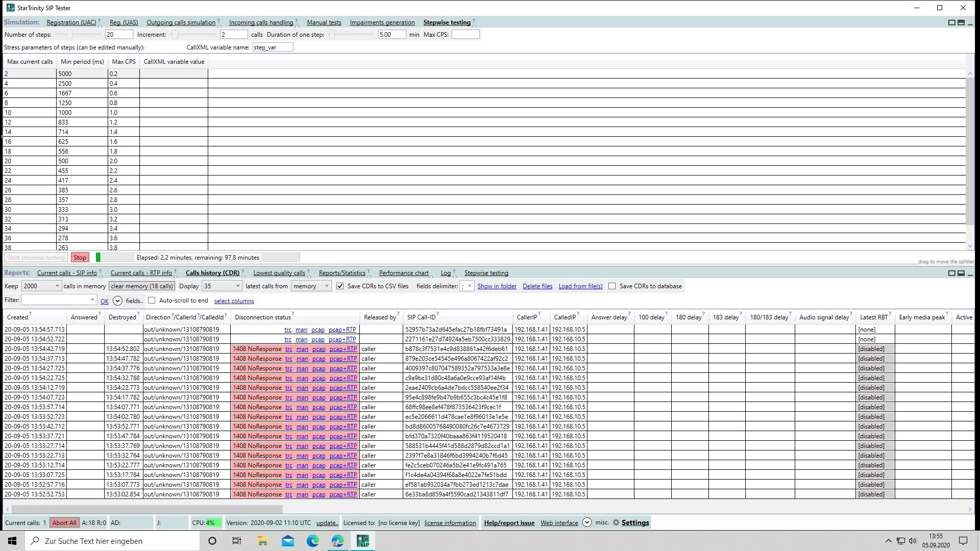The width and height of the screenshot is (980, 551).
Task: Click the select columns link
Action: 234,301
